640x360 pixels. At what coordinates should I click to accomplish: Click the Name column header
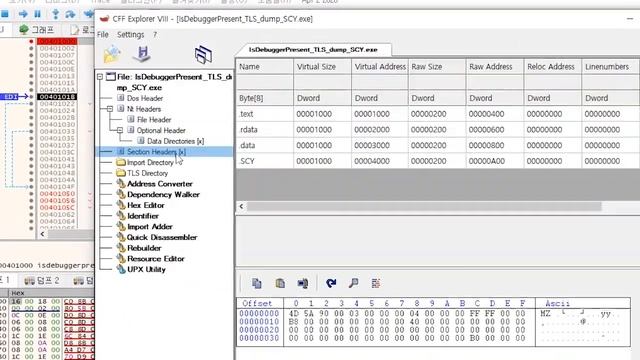point(264,67)
